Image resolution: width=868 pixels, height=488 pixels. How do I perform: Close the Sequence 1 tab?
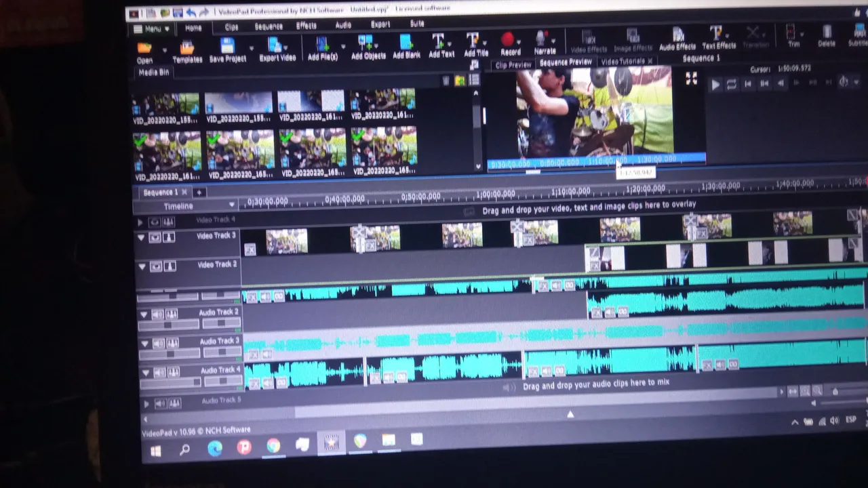pos(184,192)
